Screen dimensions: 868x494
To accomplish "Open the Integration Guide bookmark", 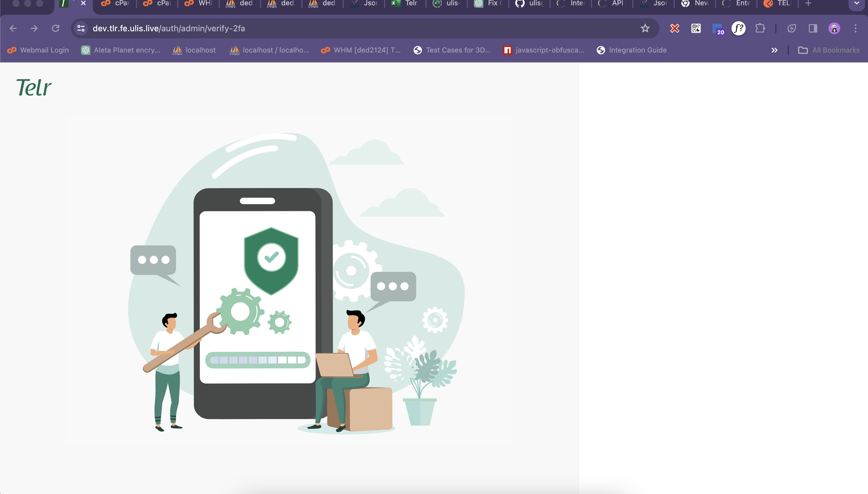I will pyautogui.click(x=632, y=50).
